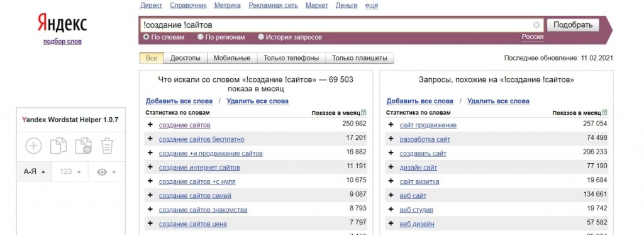Click the copy with frequency icon in Helper

(83, 146)
